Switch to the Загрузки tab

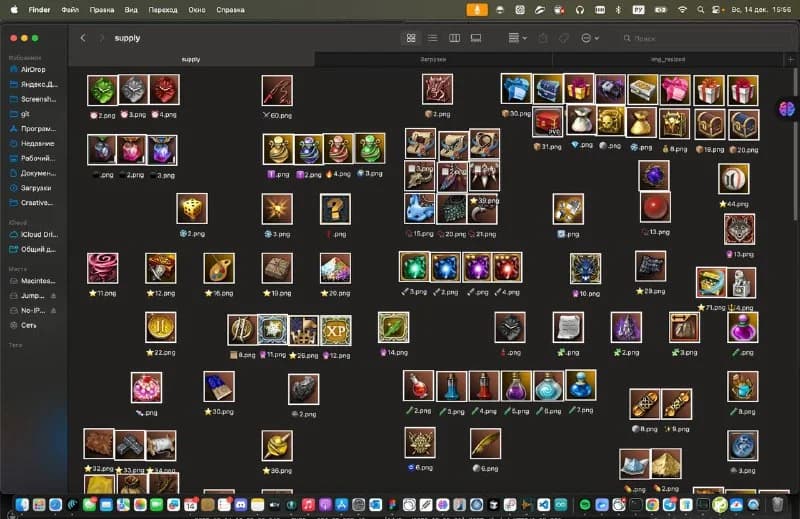(433, 59)
